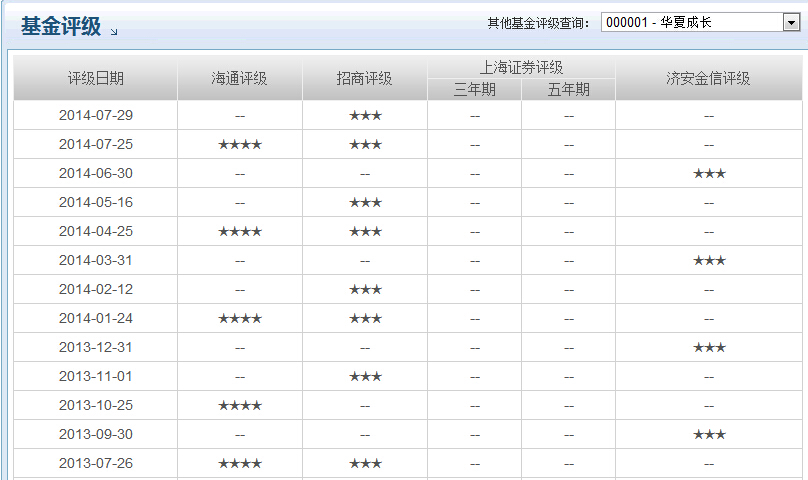Click the 基金评级 heading title
Screen dimensions: 808x480
point(61,26)
